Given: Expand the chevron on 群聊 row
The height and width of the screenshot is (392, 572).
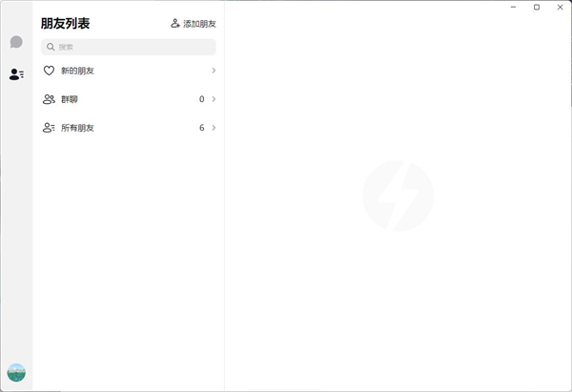Looking at the screenshot, I should click(214, 99).
